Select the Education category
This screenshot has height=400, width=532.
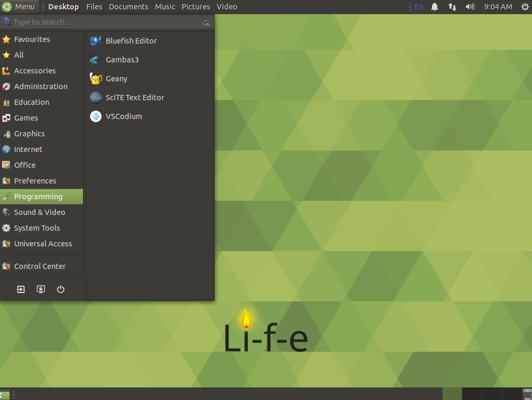(x=41, y=102)
